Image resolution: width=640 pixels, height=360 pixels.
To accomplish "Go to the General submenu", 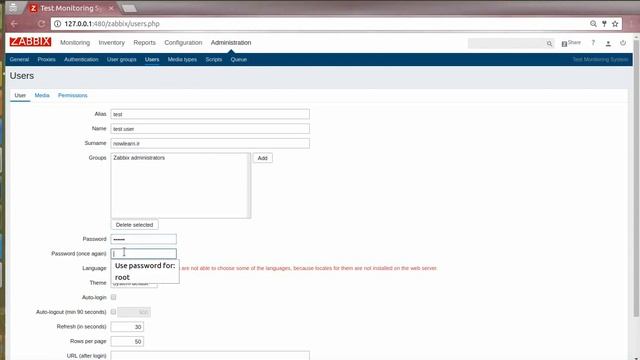I will point(19,59).
